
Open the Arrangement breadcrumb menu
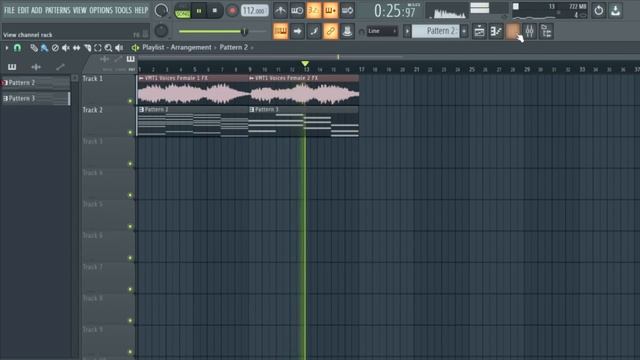[x=191, y=47]
